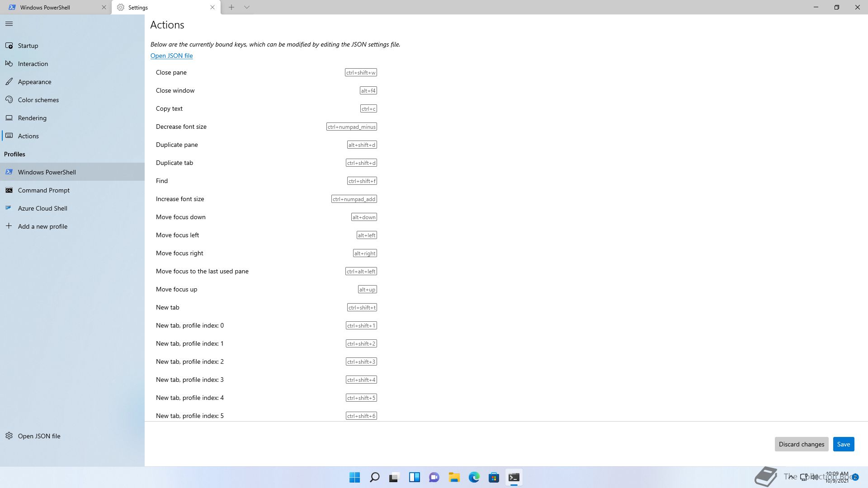Open Task View on the taskbar
868x488 pixels.
tap(394, 477)
